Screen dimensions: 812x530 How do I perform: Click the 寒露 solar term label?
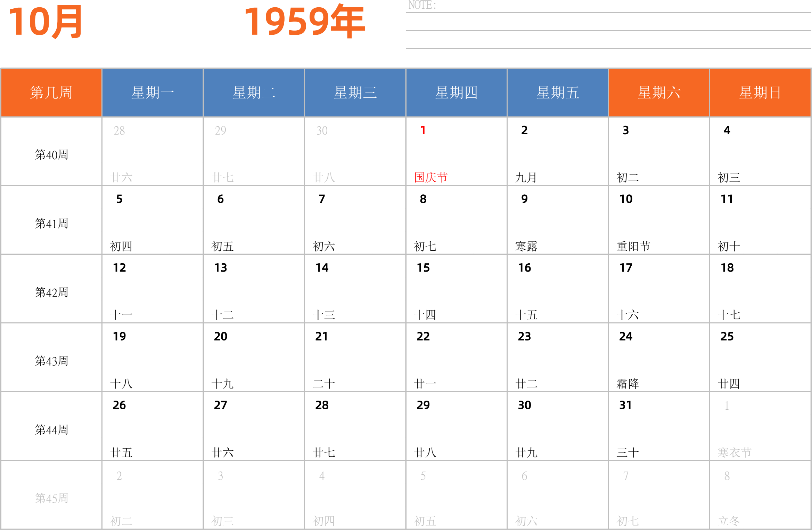[x=526, y=246]
